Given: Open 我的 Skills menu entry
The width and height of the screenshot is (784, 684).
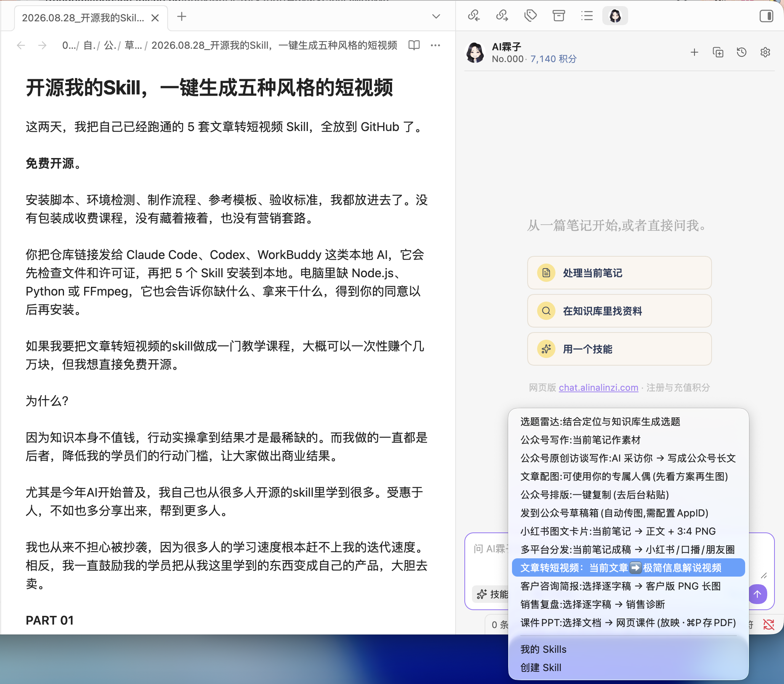Looking at the screenshot, I should click(628, 649).
